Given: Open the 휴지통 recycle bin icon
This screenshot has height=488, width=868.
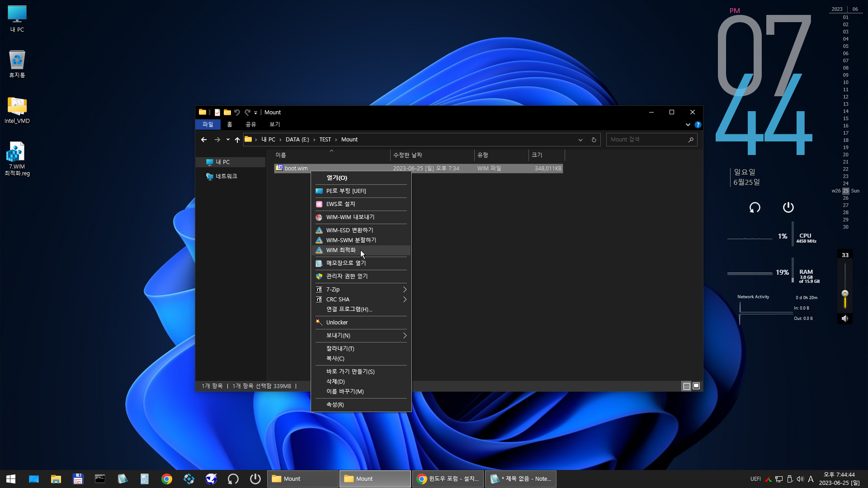Looking at the screenshot, I should coord(17,64).
